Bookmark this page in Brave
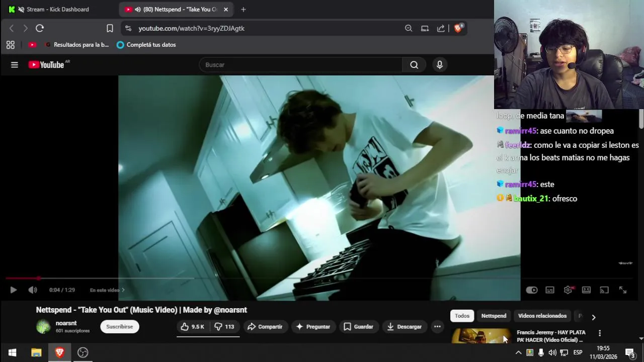Viewport: 644px width, 362px height. (110, 28)
